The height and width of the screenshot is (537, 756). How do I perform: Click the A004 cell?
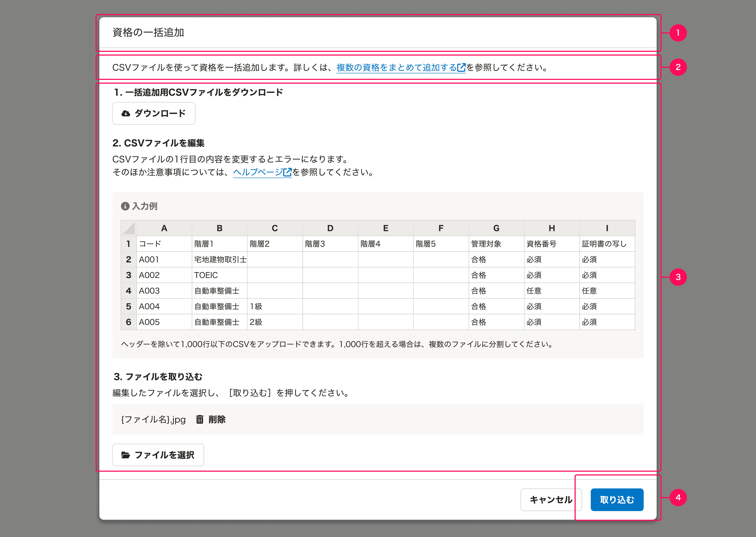point(164,307)
